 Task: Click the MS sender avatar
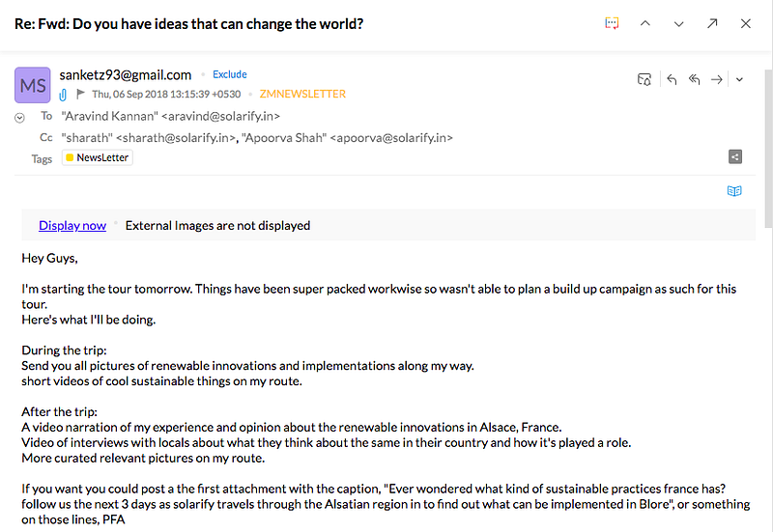click(x=33, y=85)
